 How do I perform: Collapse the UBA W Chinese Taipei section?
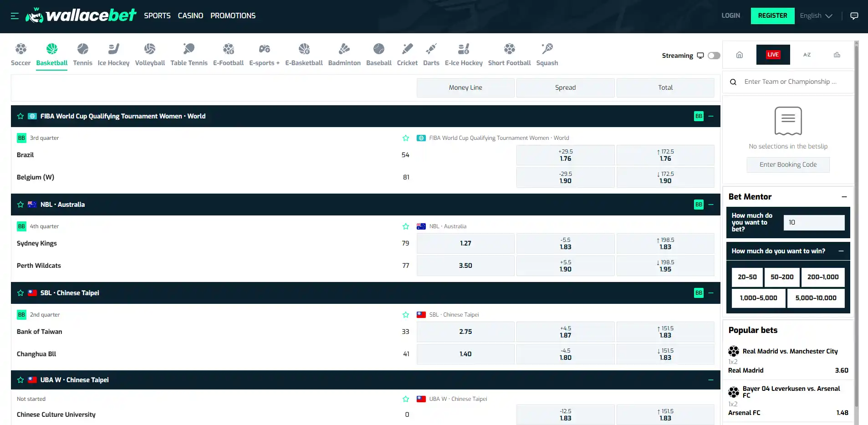coord(711,380)
